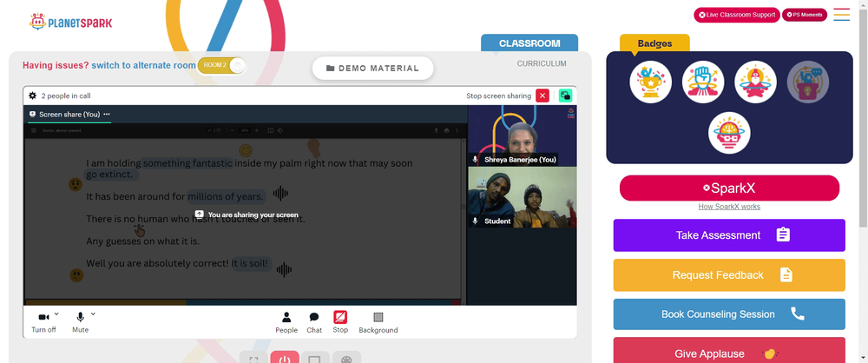Screen dimensions: 868x363
Task: Click the brain lightbulb badge
Action: pos(729,133)
